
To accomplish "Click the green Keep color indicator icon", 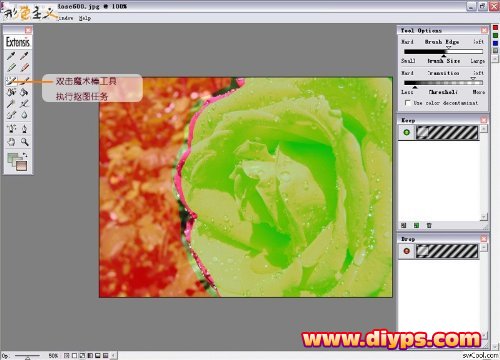I will pos(406,132).
